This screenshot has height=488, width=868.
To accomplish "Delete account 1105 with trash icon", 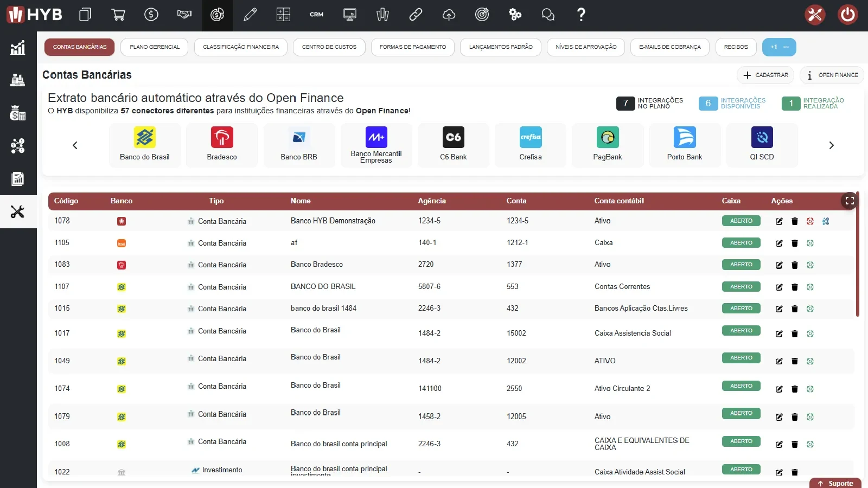I will (x=795, y=243).
